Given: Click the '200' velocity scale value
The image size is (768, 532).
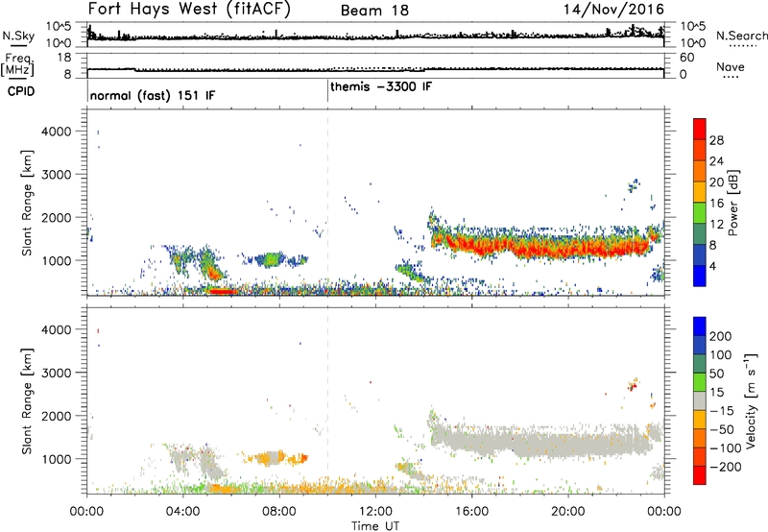Looking at the screenshot, I should (721, 336).
